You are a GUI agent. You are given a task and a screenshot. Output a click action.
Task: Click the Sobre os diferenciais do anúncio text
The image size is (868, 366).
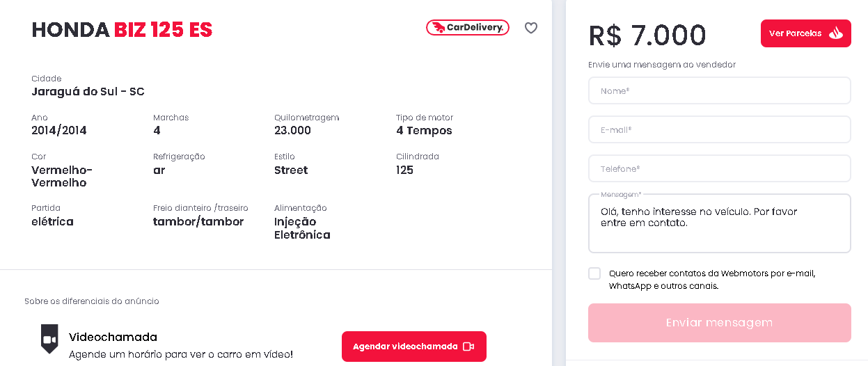(x=92, y=301)
